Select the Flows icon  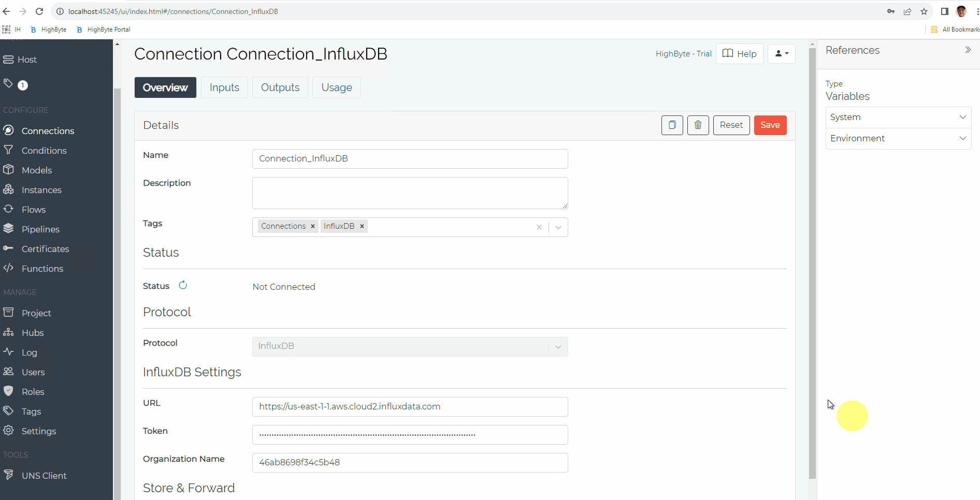coord(9,209)
